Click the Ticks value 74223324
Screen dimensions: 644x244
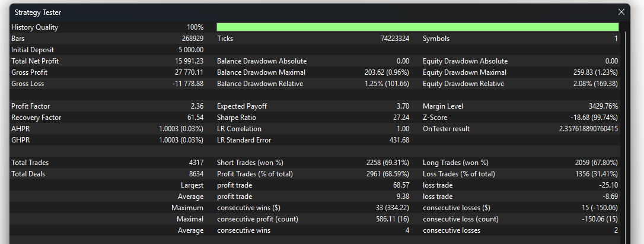point(395,39)
